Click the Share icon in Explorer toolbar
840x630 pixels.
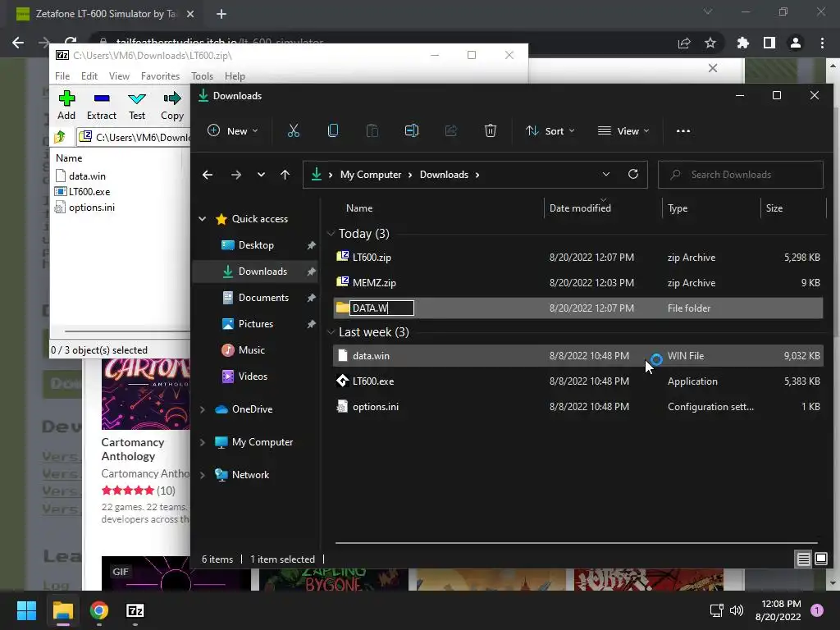(451, 130)
